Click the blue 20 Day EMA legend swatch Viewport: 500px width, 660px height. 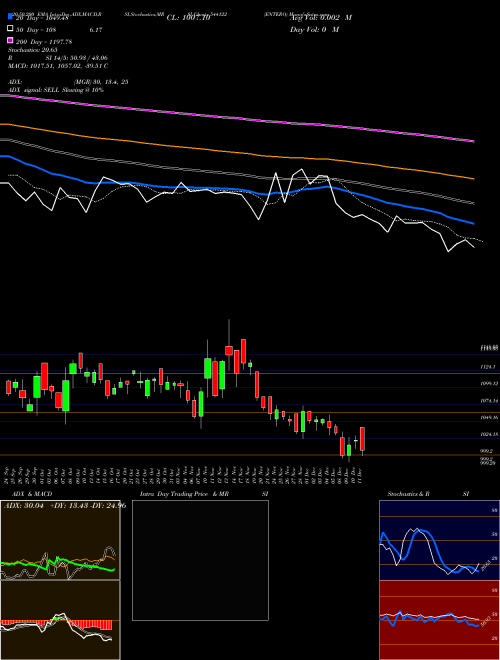point(11,16)
